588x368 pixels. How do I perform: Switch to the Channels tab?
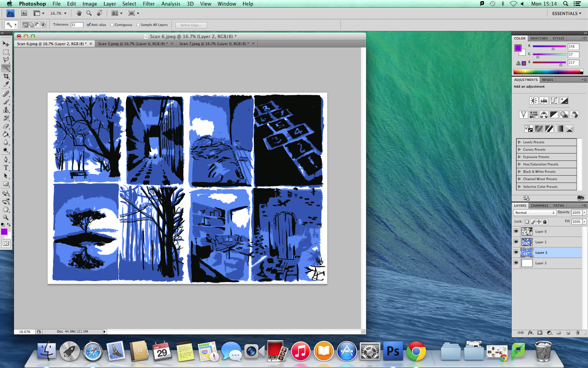click(539, 206)
